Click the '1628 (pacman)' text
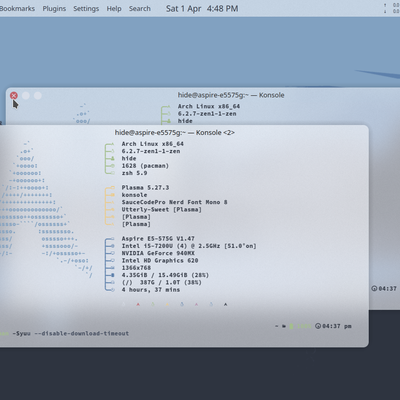The height and width of the screenshot is (400, 400). coord(145,166)
